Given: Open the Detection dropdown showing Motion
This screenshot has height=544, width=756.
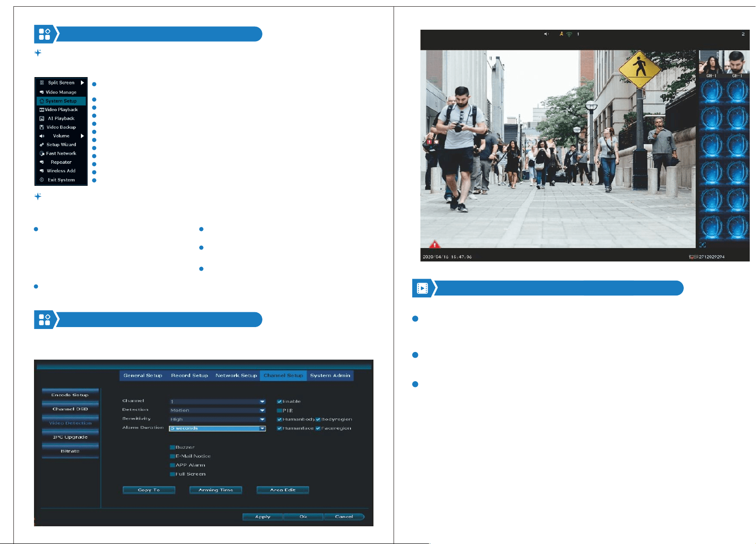Looking at the screenshot, I should pos(217,410).
